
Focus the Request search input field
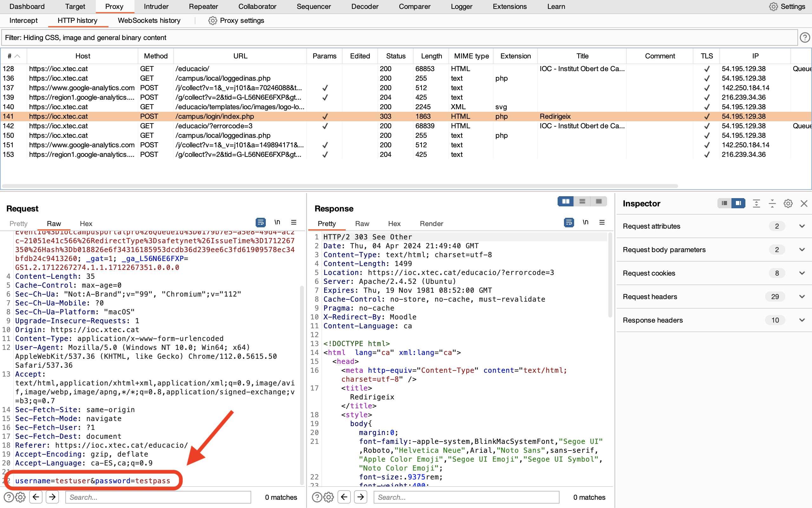point(158,497)
